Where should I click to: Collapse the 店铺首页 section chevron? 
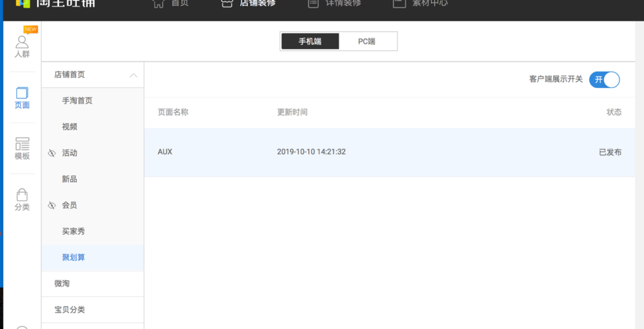[133, 75]
